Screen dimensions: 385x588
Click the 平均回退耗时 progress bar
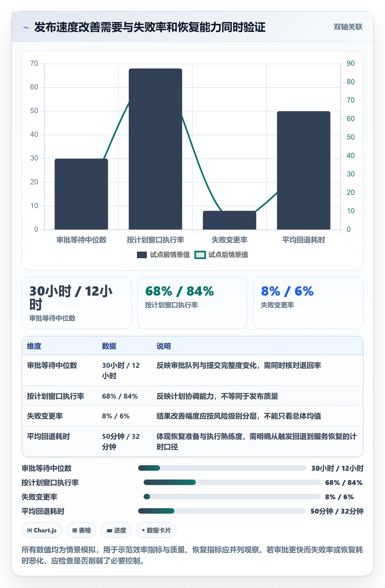(x=222, y=511)
